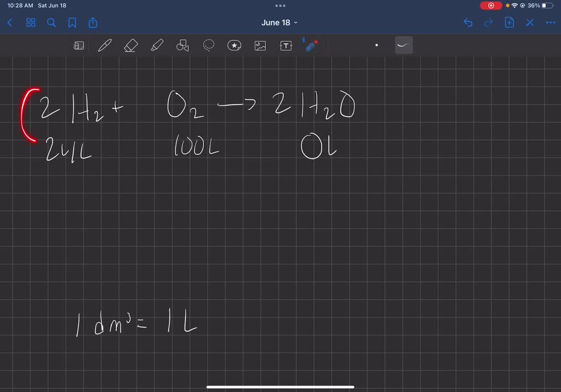Open the Shapes tool
The width and height of the screenshot is (561, 392).
[182, 45]
